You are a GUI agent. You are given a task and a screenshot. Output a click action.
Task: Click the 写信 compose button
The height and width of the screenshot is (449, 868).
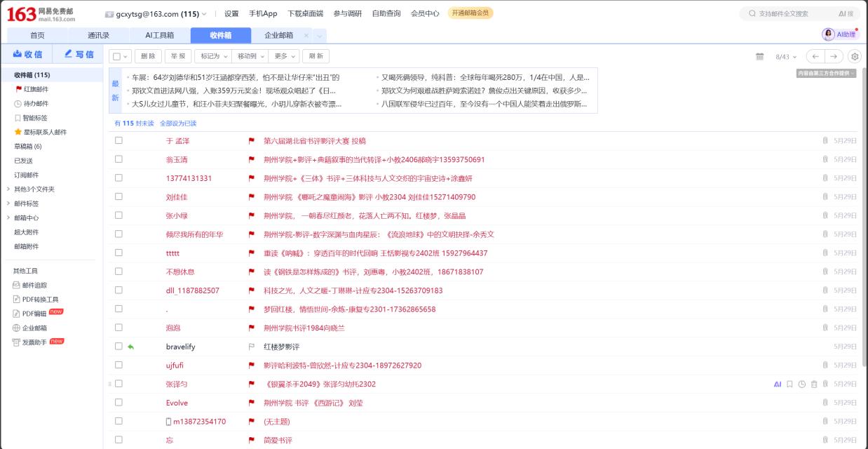point(78,56)
